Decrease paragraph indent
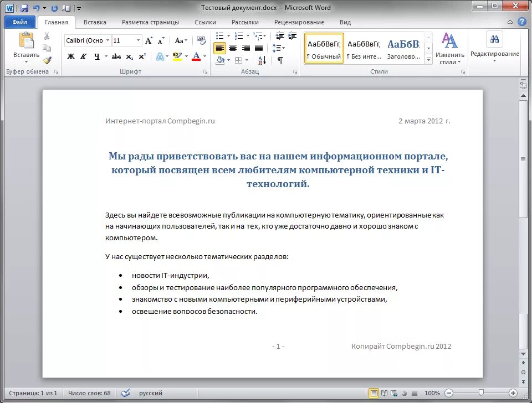The height and width of the screenshot is (403, 532). pos(280,35)
